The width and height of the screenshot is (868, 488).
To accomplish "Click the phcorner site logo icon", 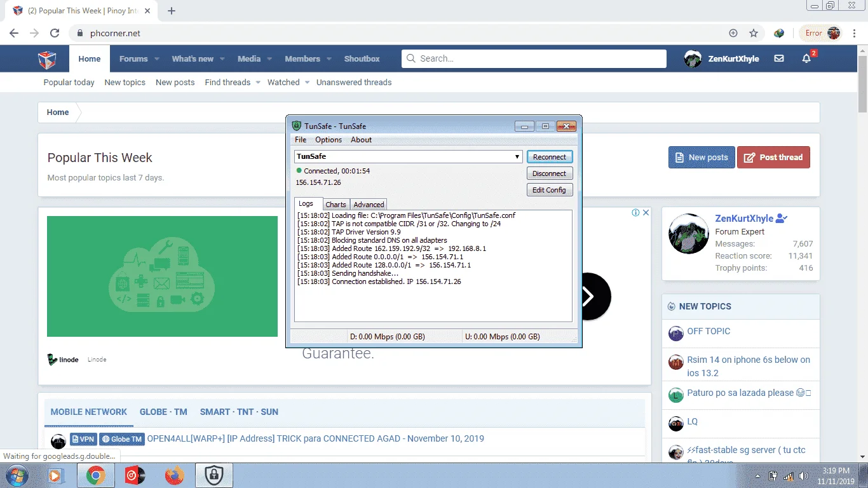I will [47, 59].
